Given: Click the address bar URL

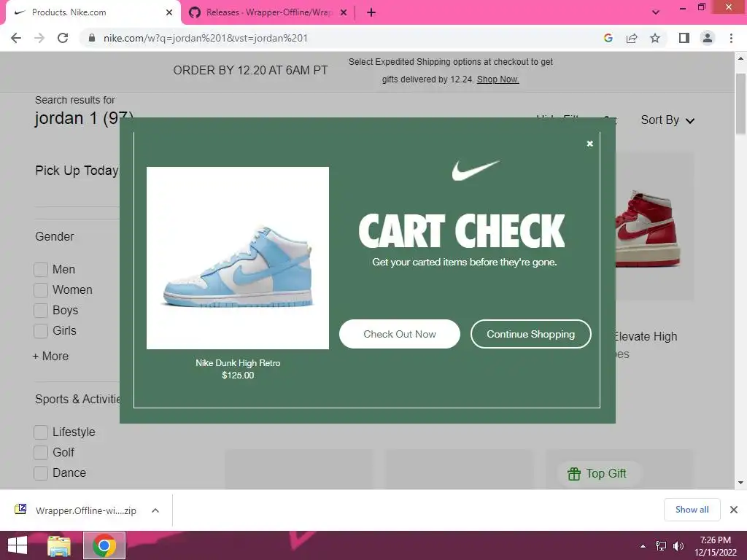Looking at the screenshot, I should pos(205,38).
